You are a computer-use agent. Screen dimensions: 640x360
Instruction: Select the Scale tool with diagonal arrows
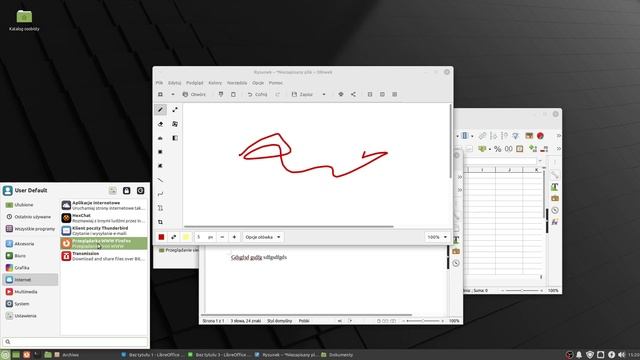(x=175, y=109)
